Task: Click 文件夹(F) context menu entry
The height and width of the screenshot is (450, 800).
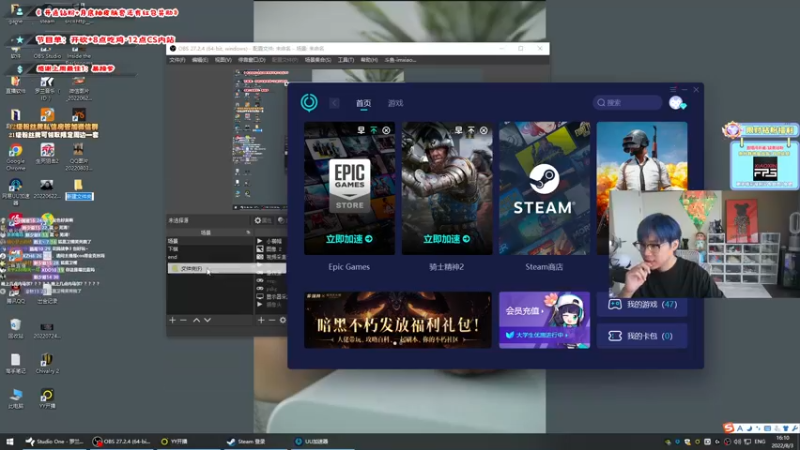Action: (x=227, y=268)
